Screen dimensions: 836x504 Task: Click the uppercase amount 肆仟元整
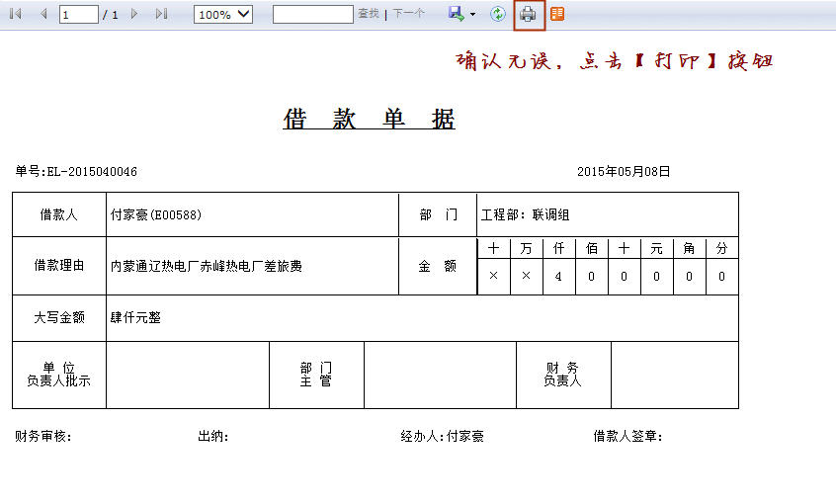tap(135, 317)
